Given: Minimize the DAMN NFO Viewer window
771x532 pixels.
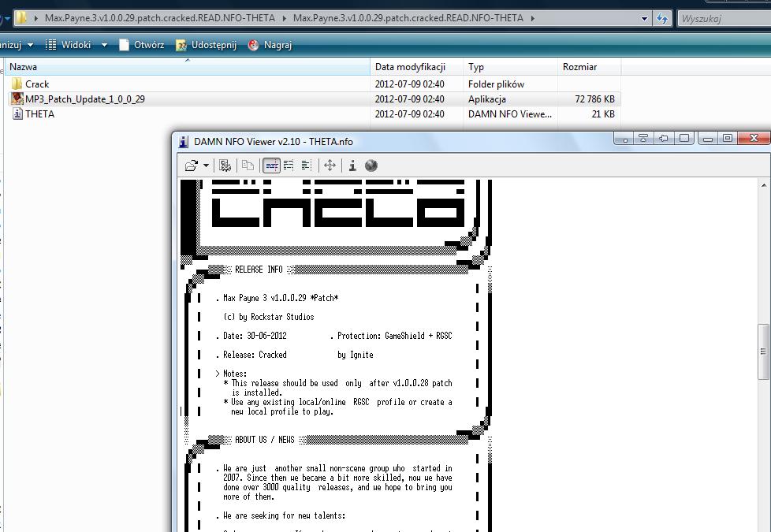Looking at the screenshot, I should coord(708,139).
